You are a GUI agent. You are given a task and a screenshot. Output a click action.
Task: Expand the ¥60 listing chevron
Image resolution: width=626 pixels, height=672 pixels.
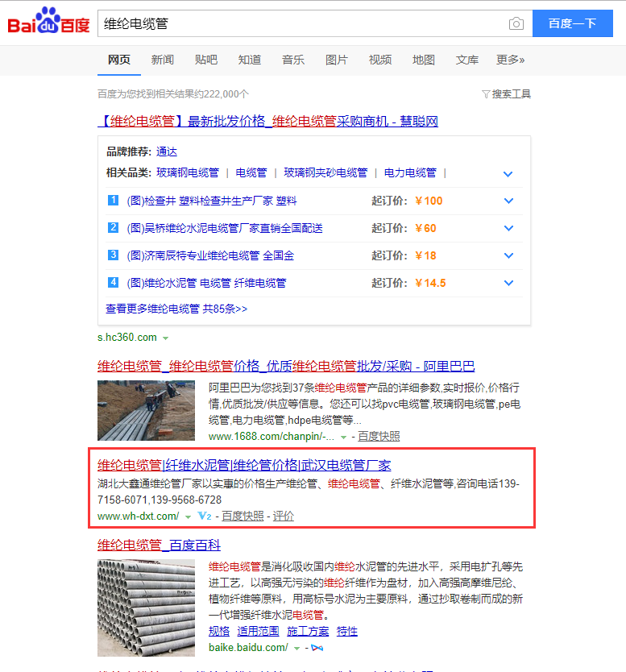pos(508,228)
